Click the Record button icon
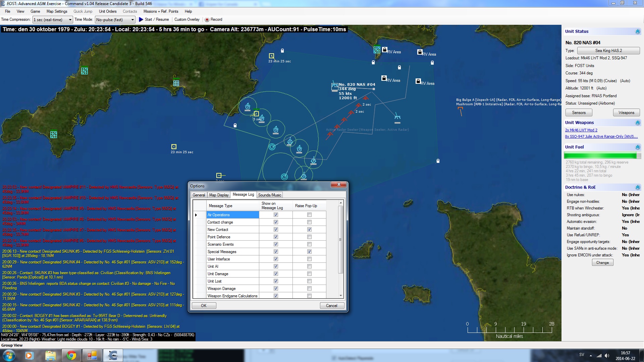 coord(207,19)
